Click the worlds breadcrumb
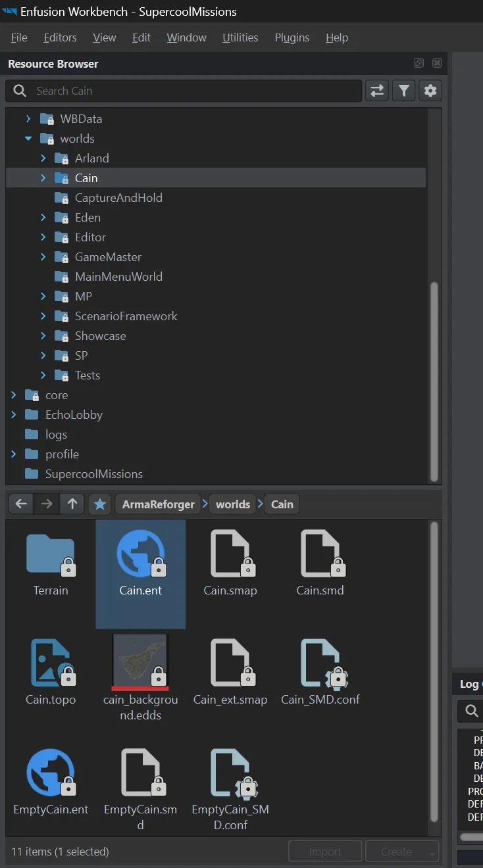483x868 pixels. pos(233,504)
